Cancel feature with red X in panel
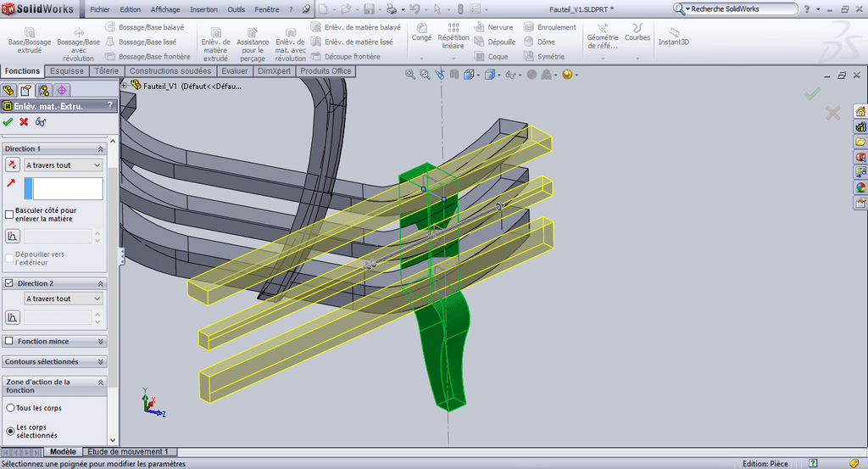Image resolution: width=868 pixels, height=469 pixels. pos(24,122)
